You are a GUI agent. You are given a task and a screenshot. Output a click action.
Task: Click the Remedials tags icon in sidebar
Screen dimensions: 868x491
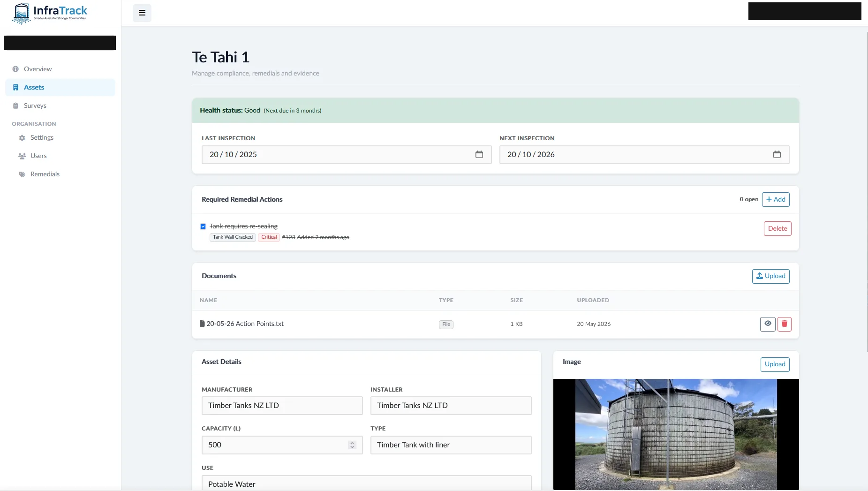point(22,174)
